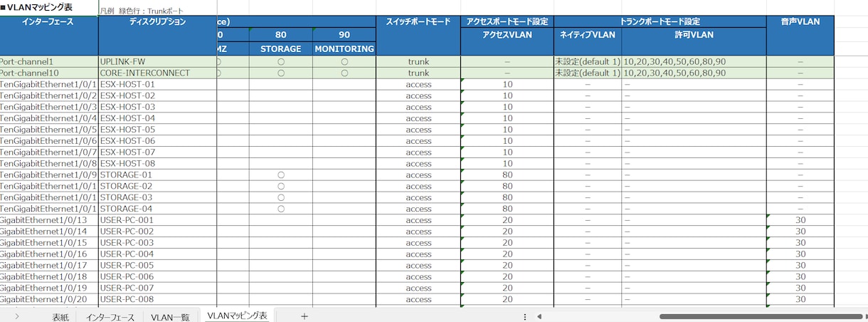Select STORAGE circle mark in CORE-INTERCONNECT row

(281, 73)
